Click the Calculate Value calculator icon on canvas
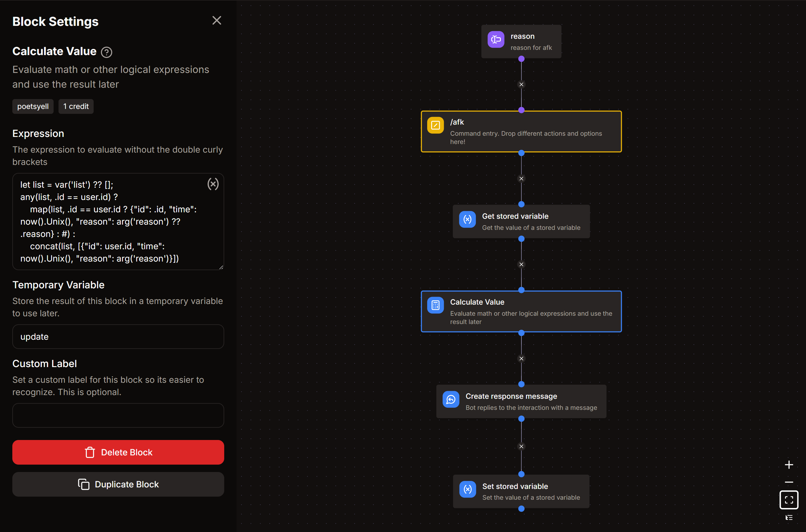Viewport: 806px width, 532px height. point(435,305)
